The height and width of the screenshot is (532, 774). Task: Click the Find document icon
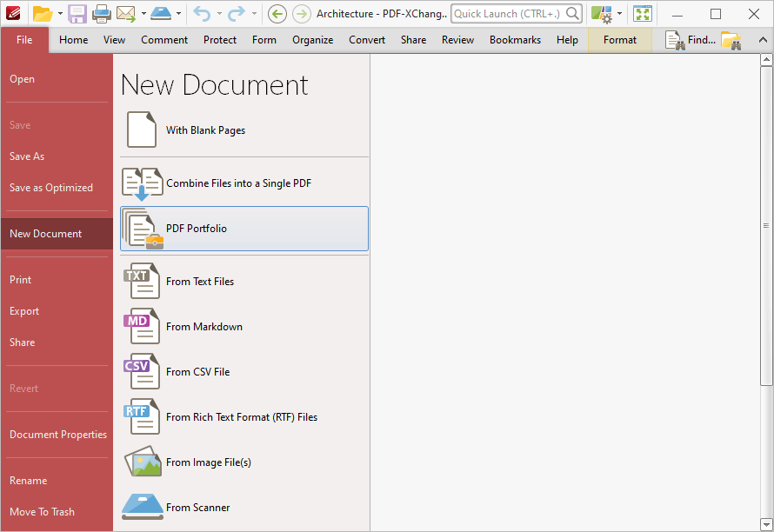(675, 40)
